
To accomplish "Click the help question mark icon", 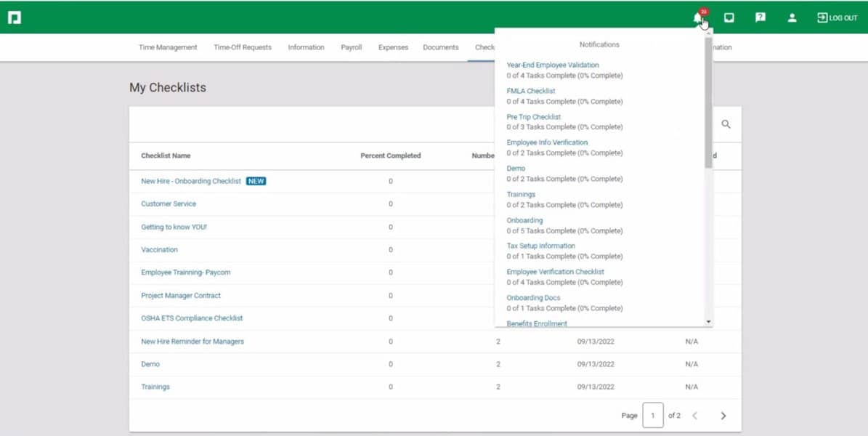I will click(x=760, y=17).
